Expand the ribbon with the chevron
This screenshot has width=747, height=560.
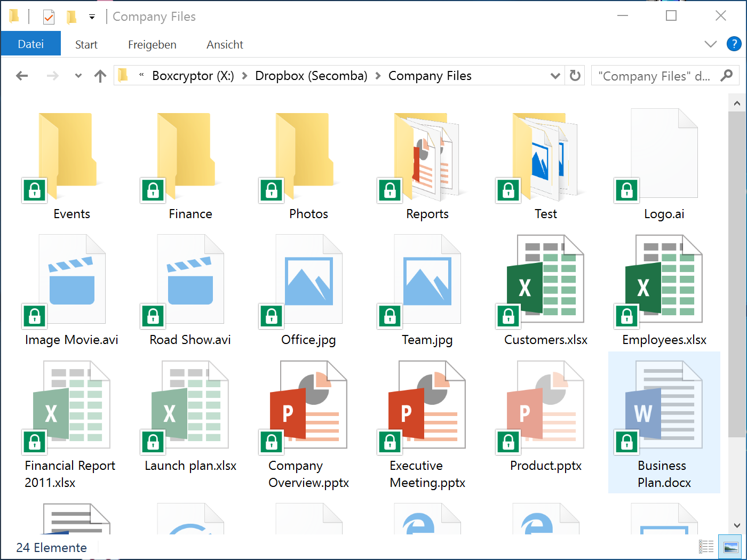click(x=710, y=44)
